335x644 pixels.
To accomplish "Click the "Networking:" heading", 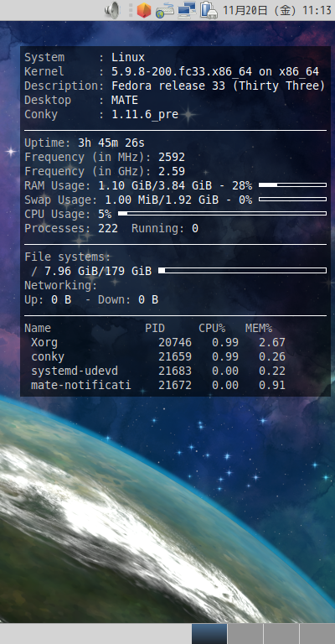I will (x=61, y=285).
